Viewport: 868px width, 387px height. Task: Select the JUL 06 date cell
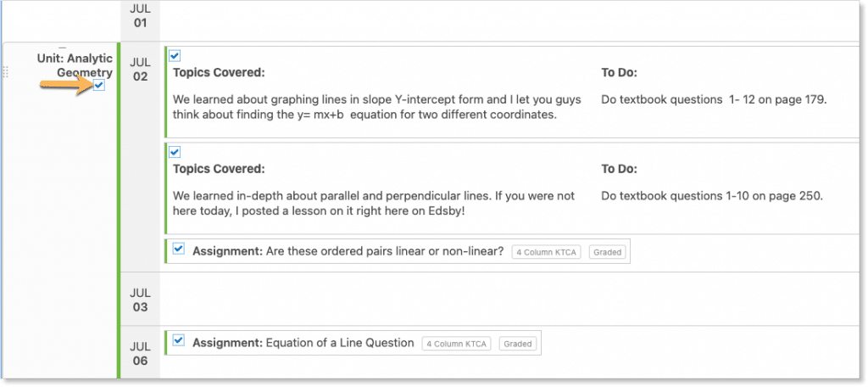pyautogui.click(x=140, y=354)
